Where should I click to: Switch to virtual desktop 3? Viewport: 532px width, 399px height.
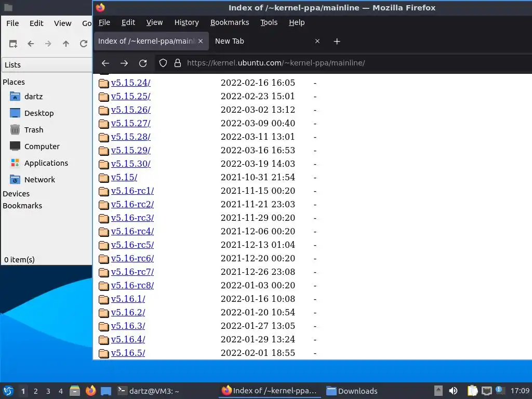tap(48, 391)
